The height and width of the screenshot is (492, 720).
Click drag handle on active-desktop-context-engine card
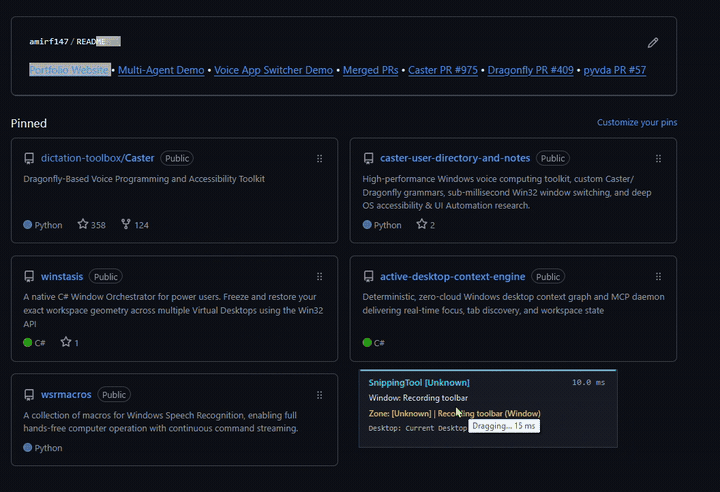pos(658,277)
